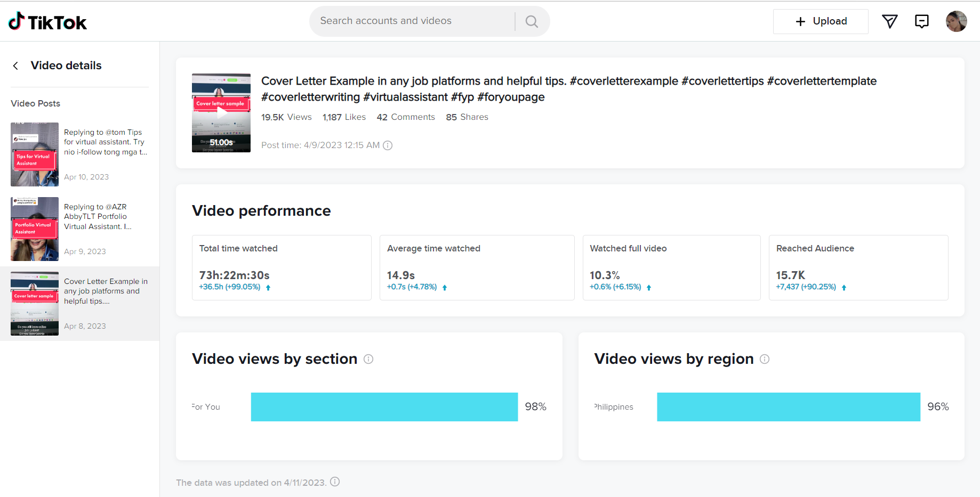Click the For You views bar
980x497 pixels.
(x=384, y=407)
